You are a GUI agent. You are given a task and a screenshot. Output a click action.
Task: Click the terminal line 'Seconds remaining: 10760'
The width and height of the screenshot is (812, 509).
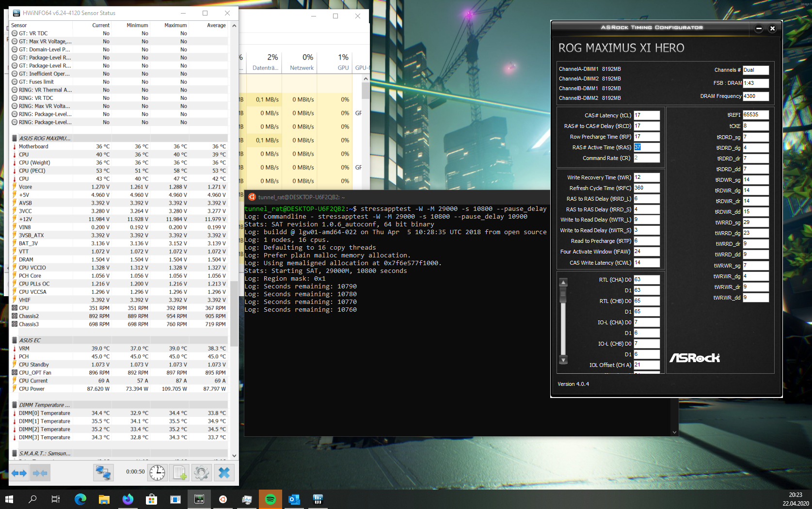(301, 310)
